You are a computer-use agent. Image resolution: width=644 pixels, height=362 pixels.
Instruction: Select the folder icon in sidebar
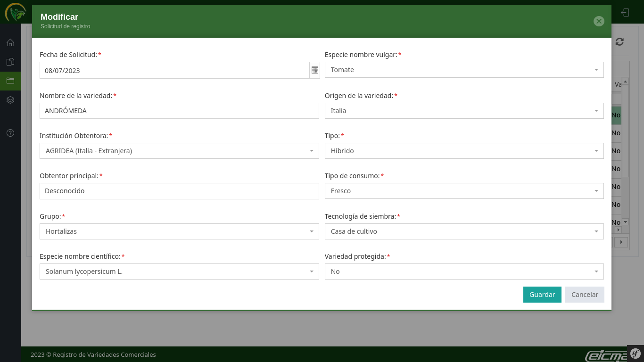click(x=10, y=81)
